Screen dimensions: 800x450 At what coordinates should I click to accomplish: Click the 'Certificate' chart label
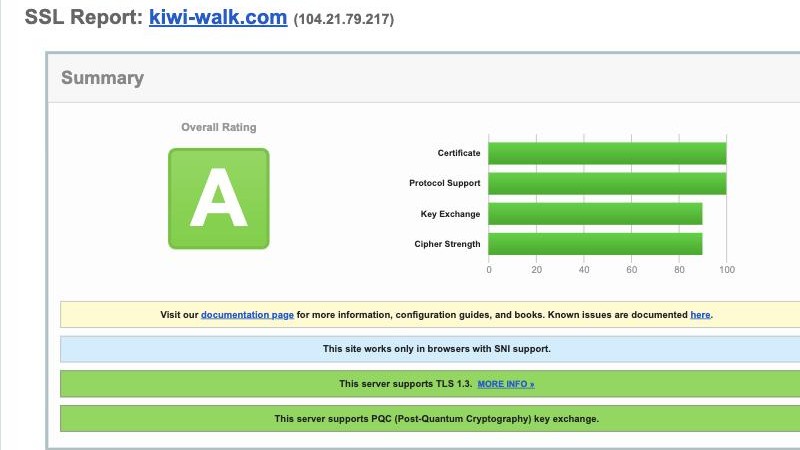coord(459,153)
